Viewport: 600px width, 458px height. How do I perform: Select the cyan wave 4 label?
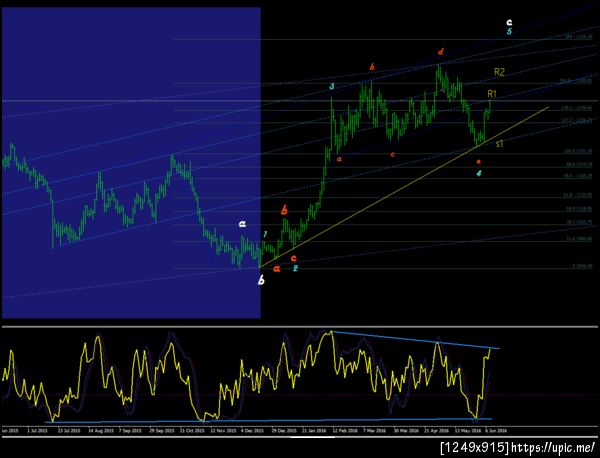pyautogui.click(x=478, y=173)
